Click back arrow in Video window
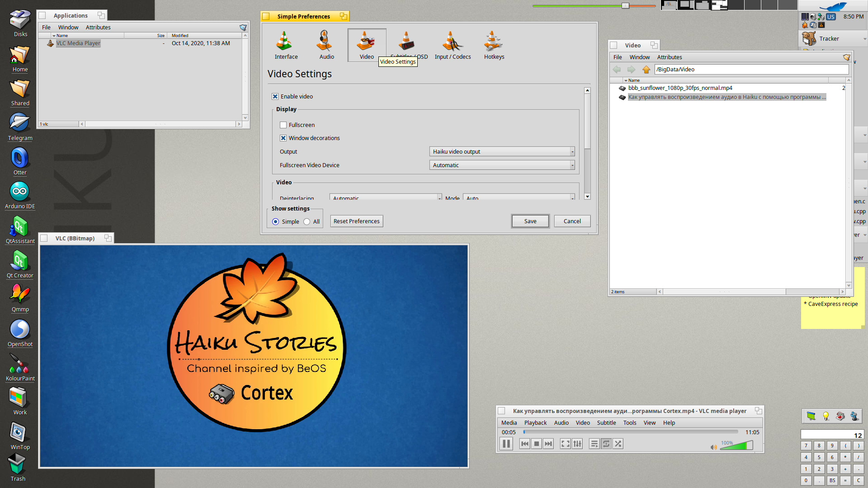 617,70
